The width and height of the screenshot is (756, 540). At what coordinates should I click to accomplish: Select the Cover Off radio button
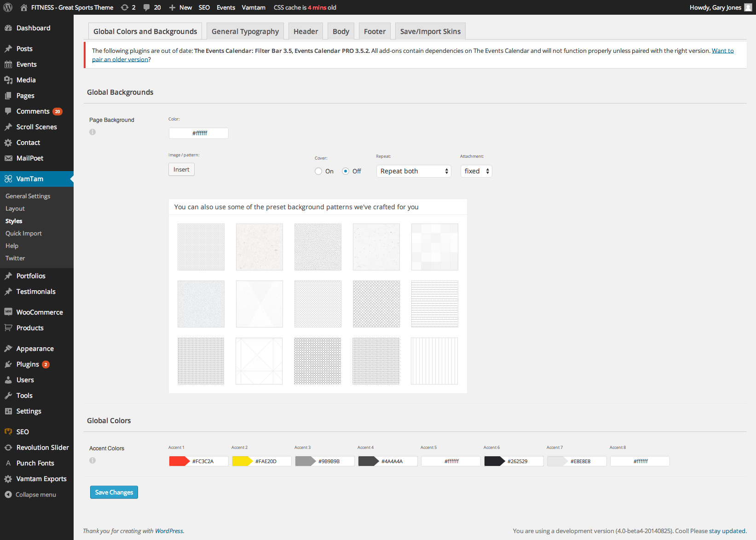(x=346, y=171)
